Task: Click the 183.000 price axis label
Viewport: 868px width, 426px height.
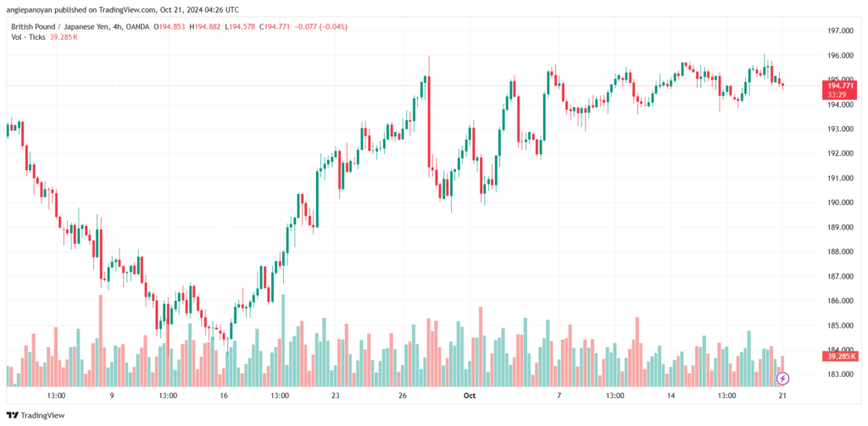Action: pos(839,374)
